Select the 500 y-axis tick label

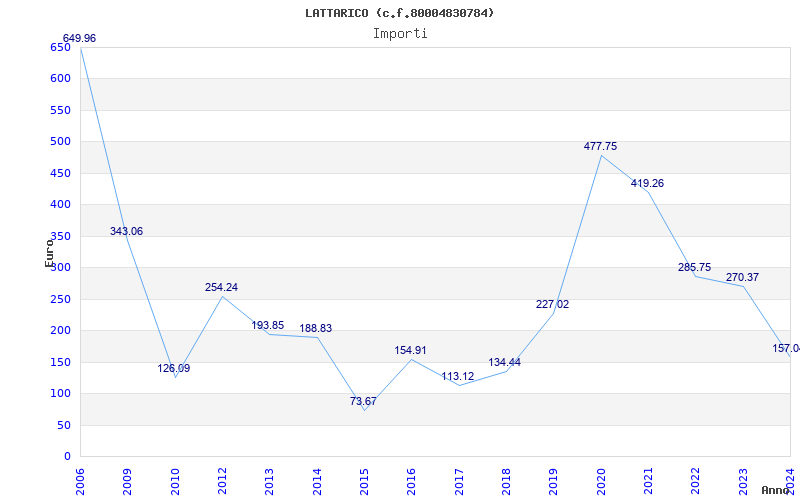click(60, 142)
